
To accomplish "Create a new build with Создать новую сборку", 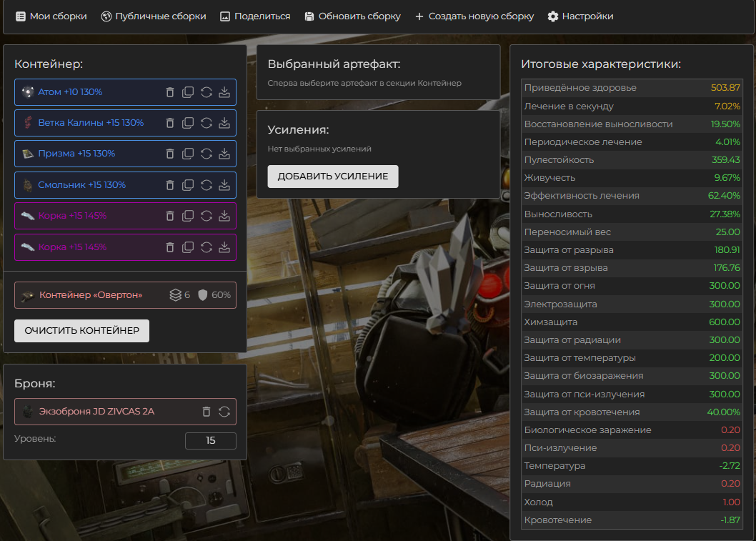I will point(474,16).
